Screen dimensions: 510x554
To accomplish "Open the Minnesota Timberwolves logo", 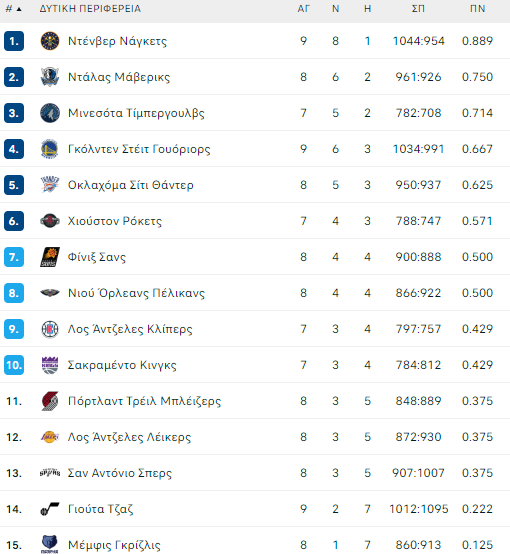I will 50,113.
